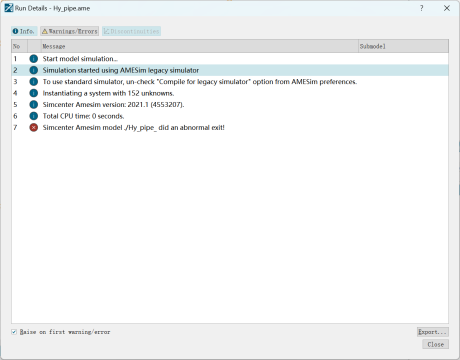Close the Run Details dialog via Close button
460x360 pixels.
point(436,344)
